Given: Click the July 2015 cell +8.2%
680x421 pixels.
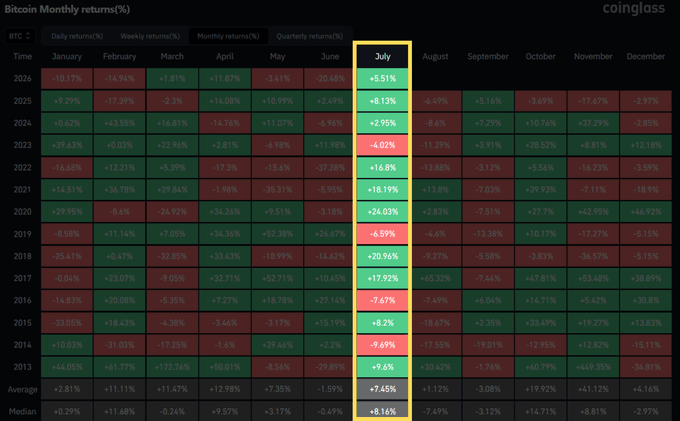Looking at the screenshot, I should pos(382,323).
